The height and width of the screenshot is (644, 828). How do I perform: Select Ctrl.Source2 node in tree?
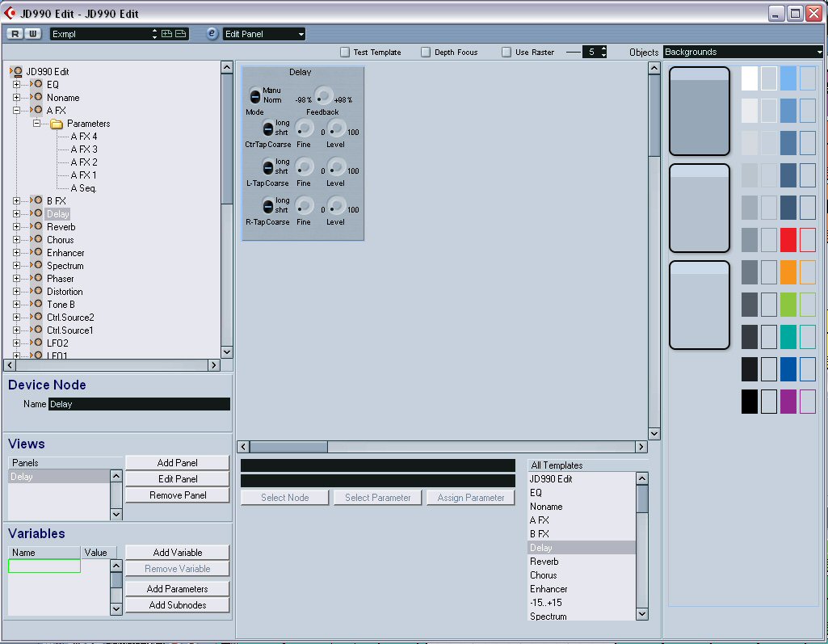click(70, 318)
